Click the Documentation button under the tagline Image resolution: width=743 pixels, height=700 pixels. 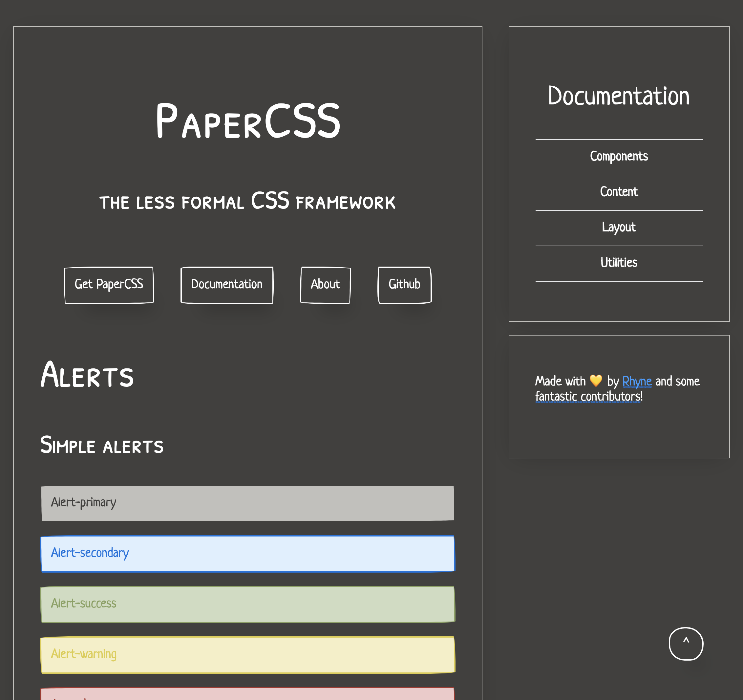pos(227,285)
